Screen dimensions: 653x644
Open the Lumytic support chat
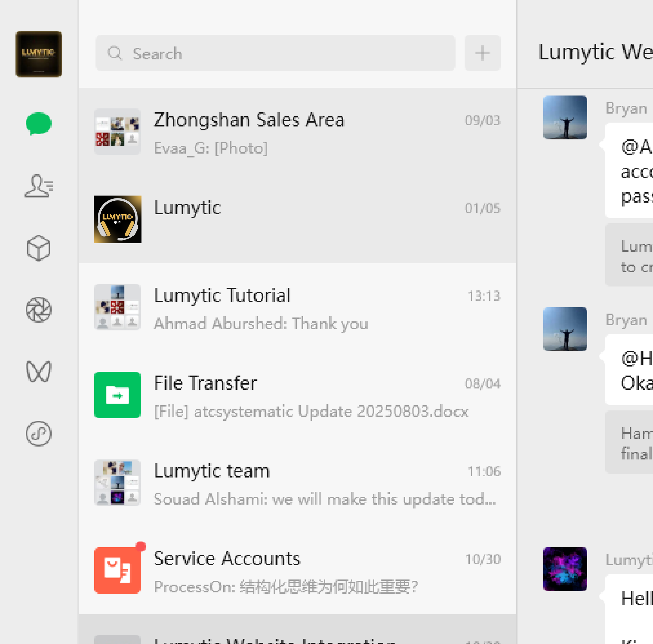297,219
